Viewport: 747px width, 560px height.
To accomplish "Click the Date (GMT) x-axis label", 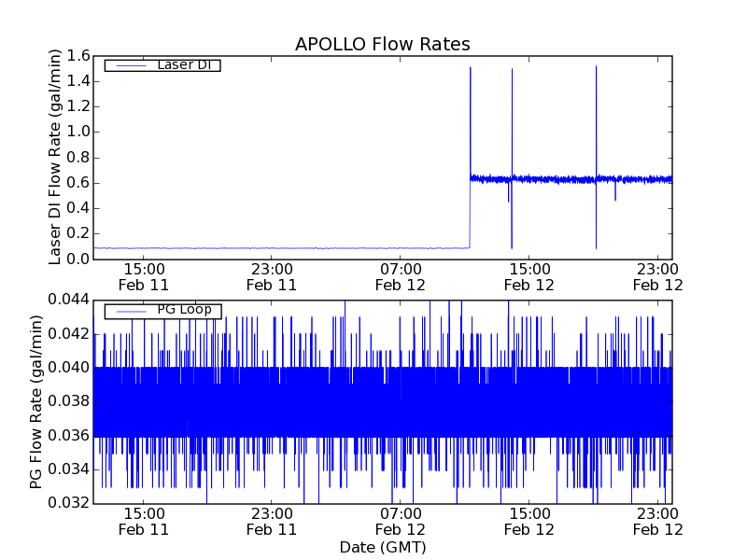I will (x=382, y=547).
